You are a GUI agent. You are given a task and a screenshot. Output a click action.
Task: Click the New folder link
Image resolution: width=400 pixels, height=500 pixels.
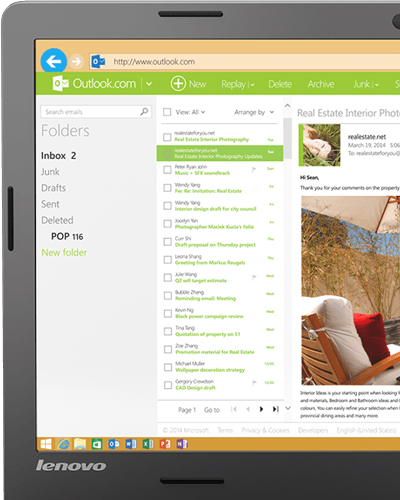tap(64, 252)
